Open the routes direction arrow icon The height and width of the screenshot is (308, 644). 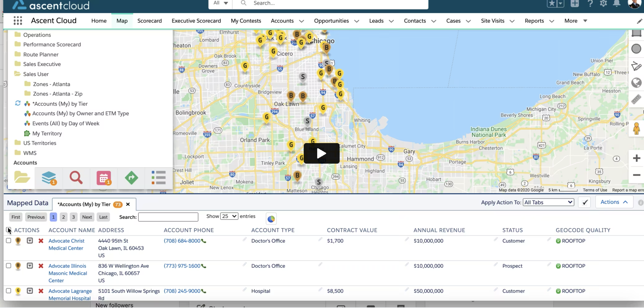click(131, 177)
